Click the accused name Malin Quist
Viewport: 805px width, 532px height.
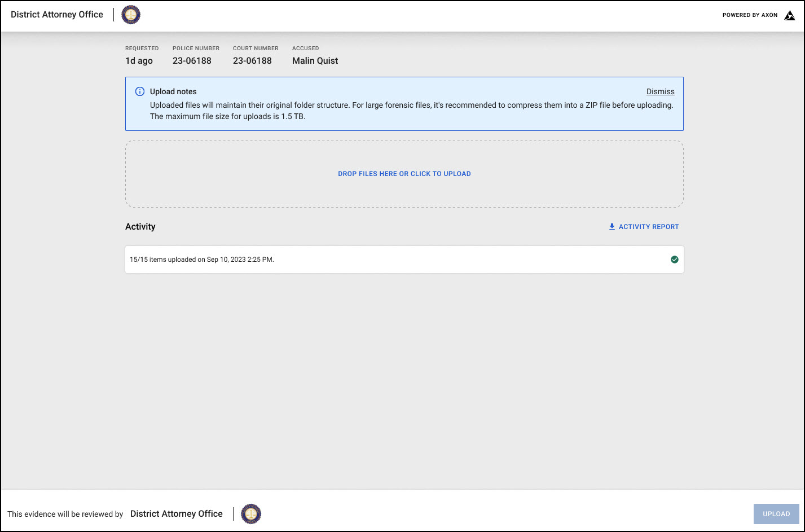(x=315, y=61)
